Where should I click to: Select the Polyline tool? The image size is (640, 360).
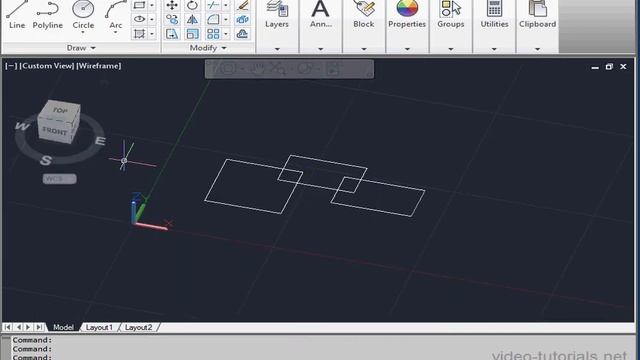click(x=47, y=15)
